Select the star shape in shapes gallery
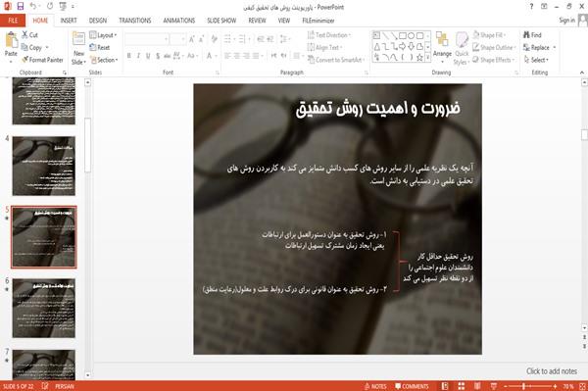 point(419,58)
